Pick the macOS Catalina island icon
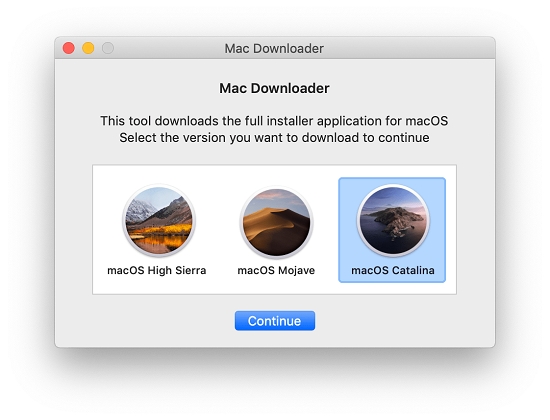 (393, 220)
